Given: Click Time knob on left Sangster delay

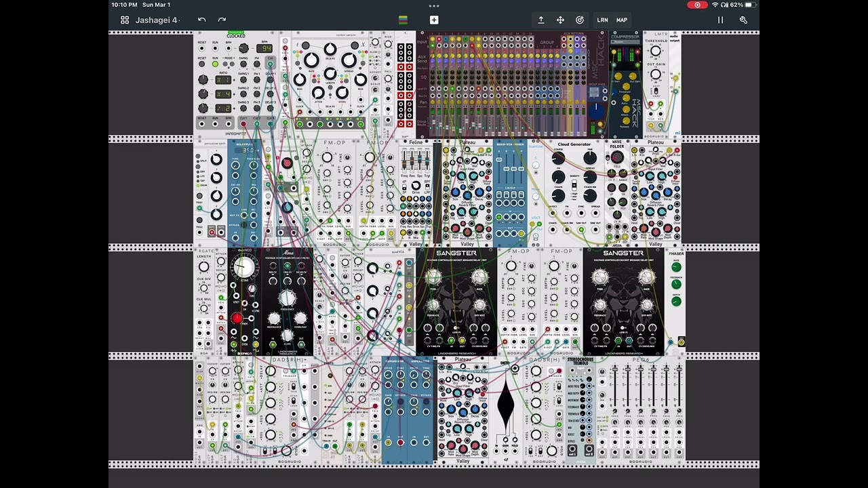Looking at the screenshot, I should coord(433,277).
